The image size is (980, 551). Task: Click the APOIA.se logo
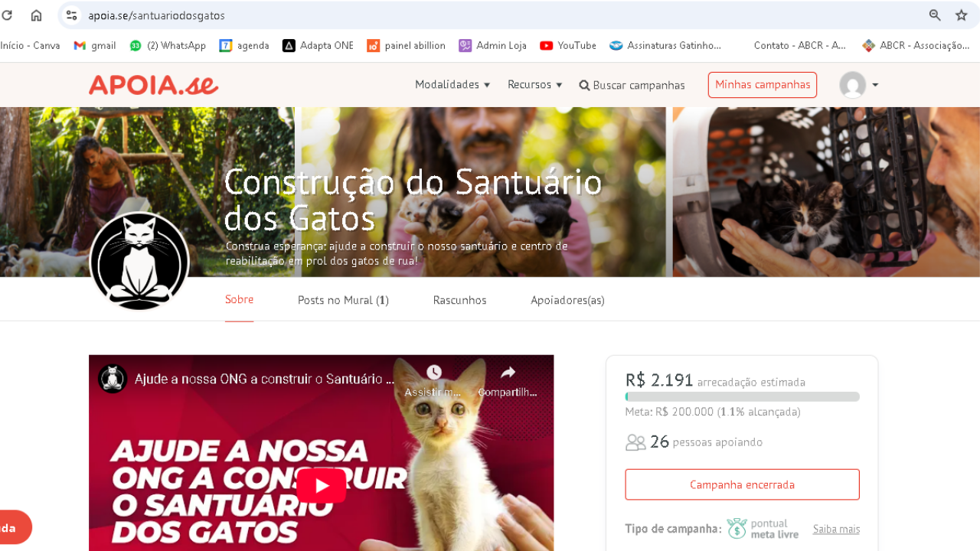154,85
